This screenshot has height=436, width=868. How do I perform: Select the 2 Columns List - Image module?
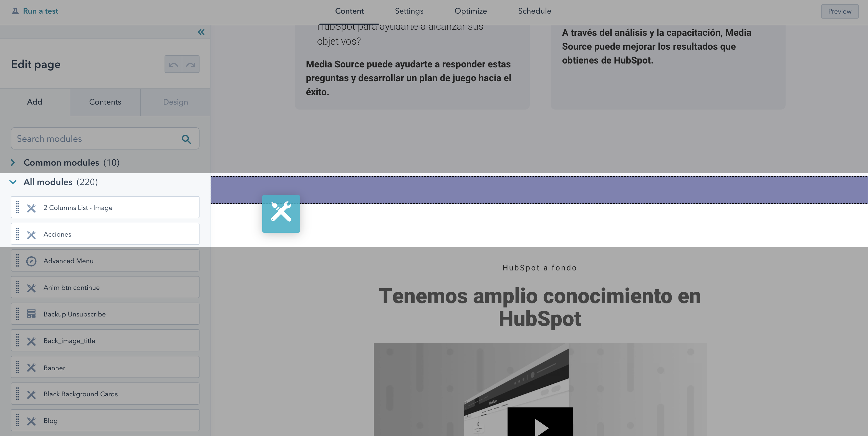(x=105, y=207)
